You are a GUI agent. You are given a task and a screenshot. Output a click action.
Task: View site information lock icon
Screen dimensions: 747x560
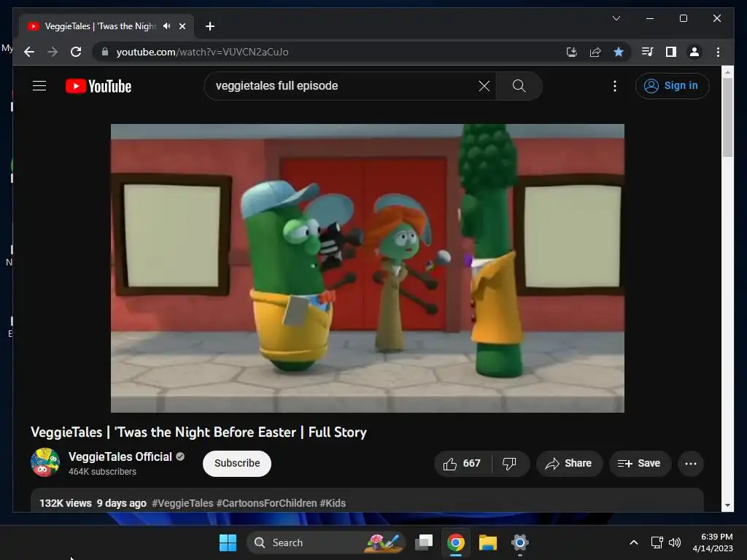(x=105, y=52)
